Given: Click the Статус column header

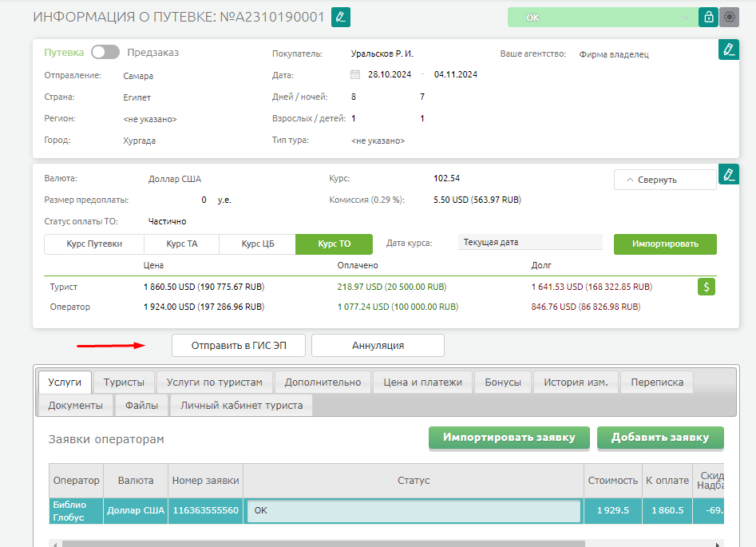Looking at the screenshot, I should point(414,481).
